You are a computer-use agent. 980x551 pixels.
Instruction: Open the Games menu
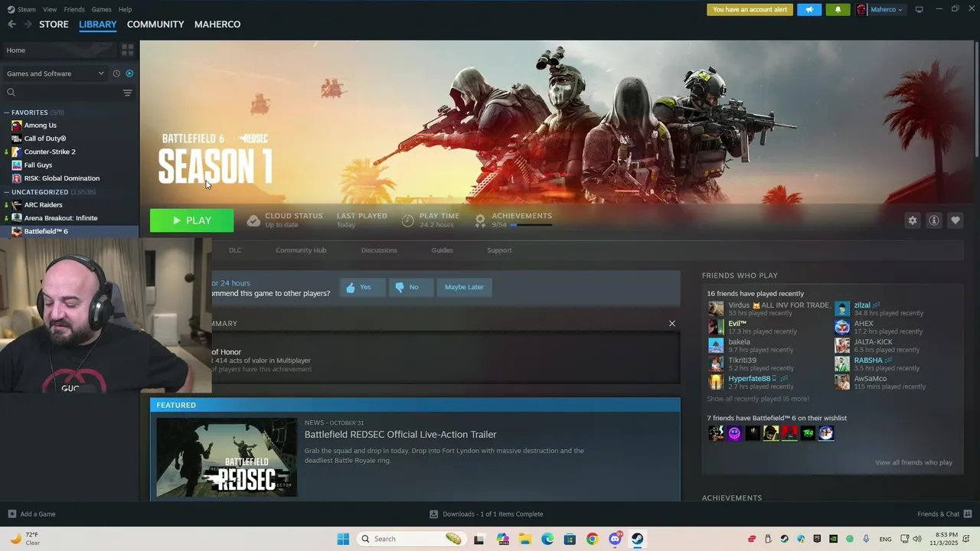pos(101,9)
